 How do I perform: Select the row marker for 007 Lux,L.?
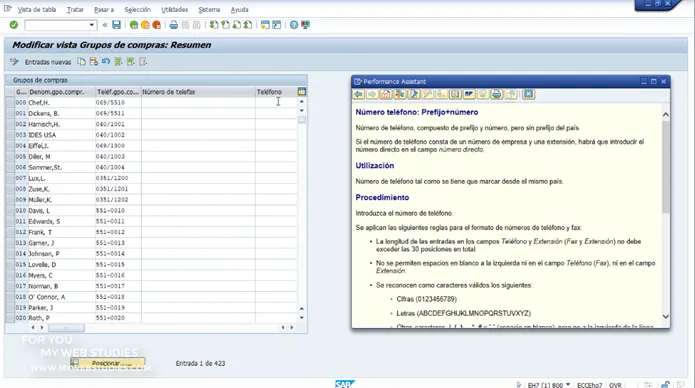[x=10, y=178]
